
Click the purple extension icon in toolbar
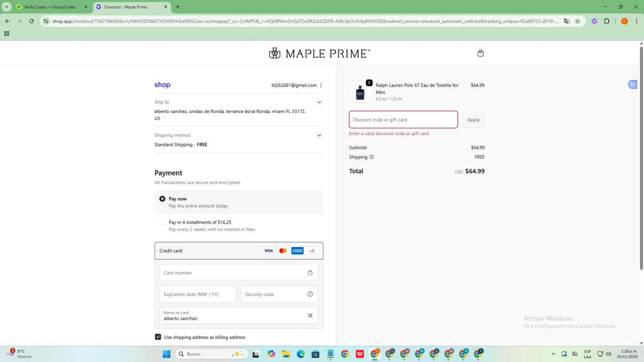[x=594, y=21]
